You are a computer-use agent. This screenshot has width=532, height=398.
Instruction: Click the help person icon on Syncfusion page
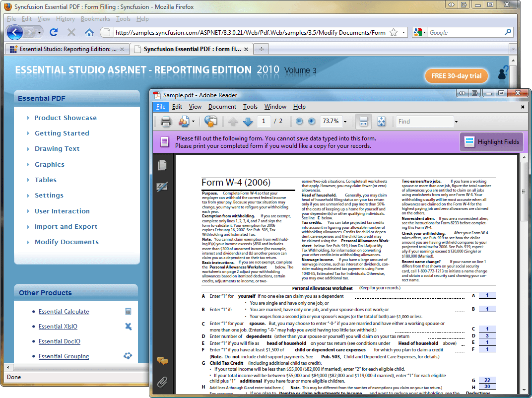tap(503, 72)
